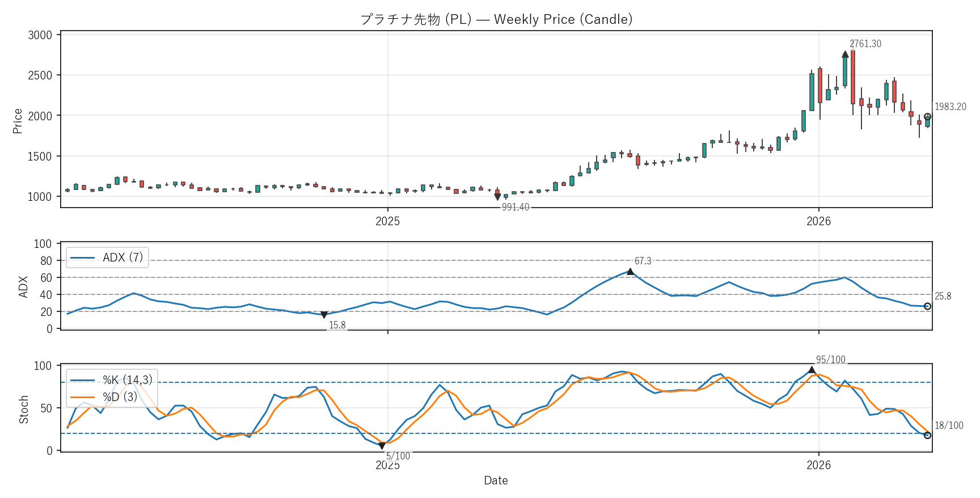Click the 1983.20 last price label
The height and width of the screenshot is (498, 980).
tap(950, 107)
